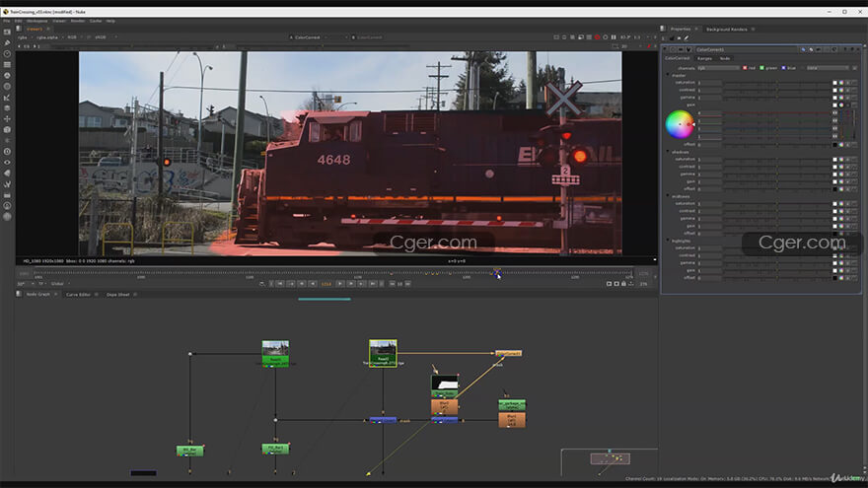Select the blue Merge node
Screen dimensions: 868x488
tap(383, 420)
